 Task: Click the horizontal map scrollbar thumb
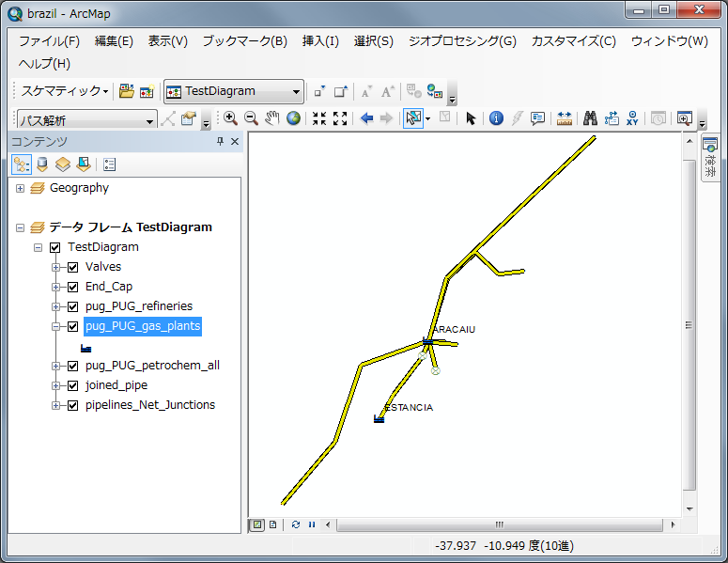[500, 524]
